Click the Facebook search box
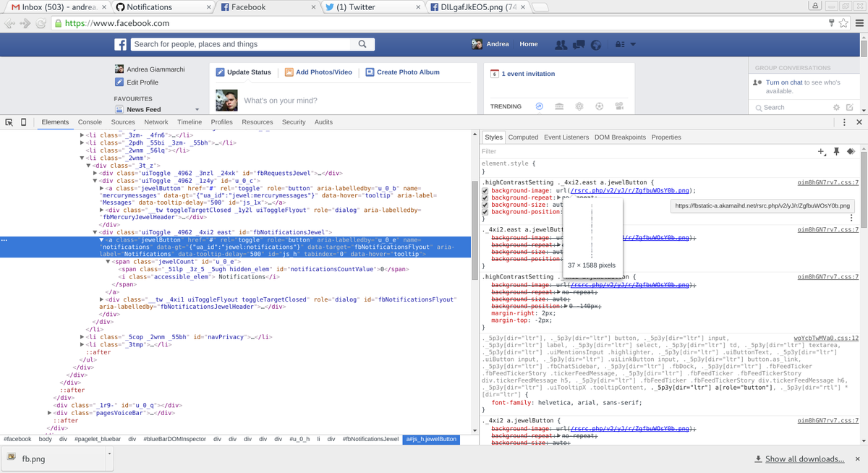 [x=242, y=44]
